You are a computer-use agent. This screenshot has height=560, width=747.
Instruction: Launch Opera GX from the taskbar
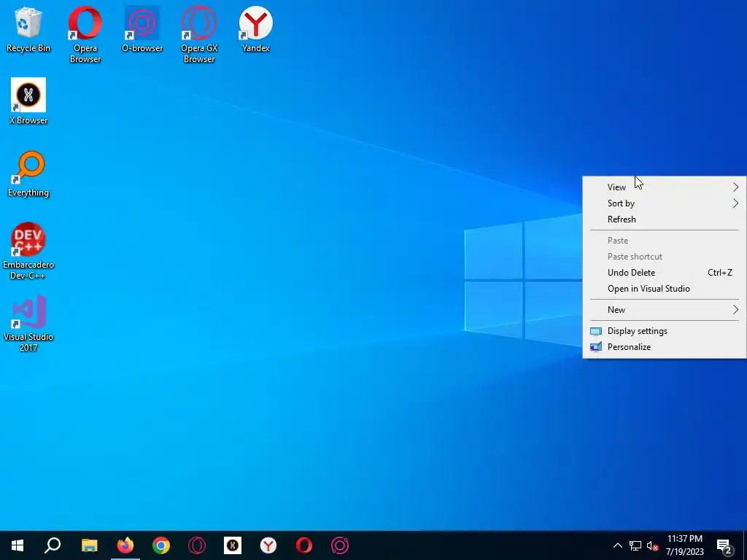coord(197,545)
